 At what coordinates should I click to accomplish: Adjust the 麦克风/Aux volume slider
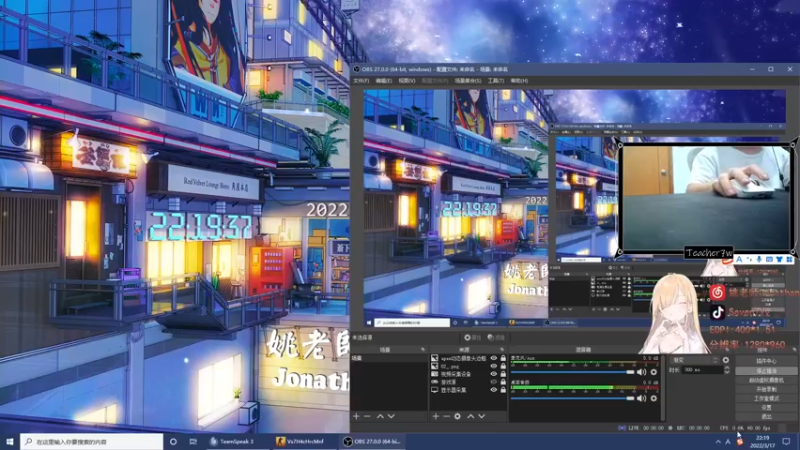pyautogui.click(x=572, y=372)
